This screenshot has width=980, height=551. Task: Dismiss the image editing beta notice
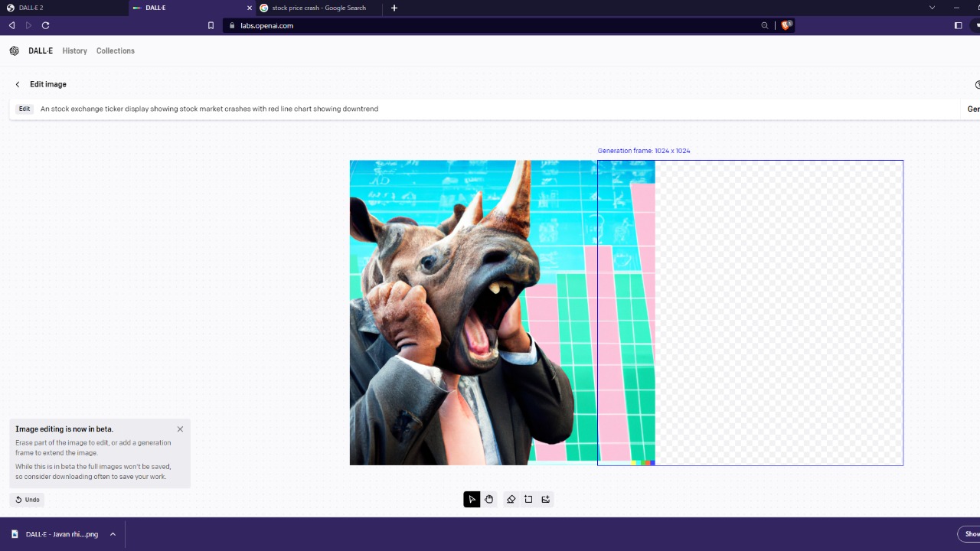tap(180, 429)
